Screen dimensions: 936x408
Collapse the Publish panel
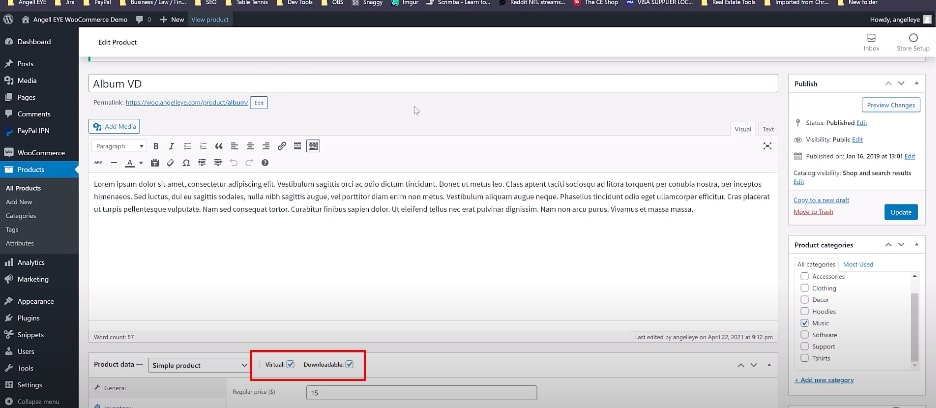916,84
